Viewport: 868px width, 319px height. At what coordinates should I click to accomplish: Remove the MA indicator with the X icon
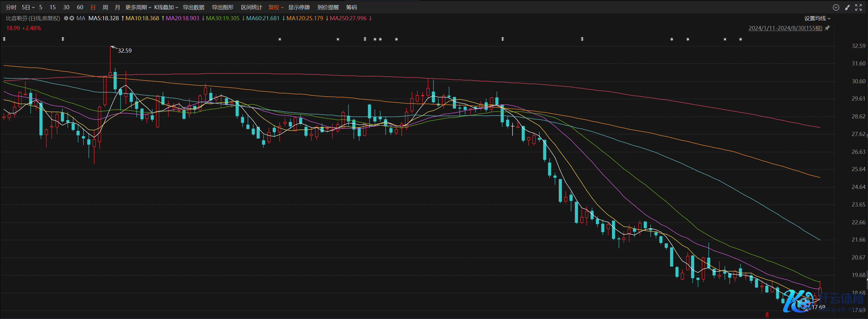(72, 18)
